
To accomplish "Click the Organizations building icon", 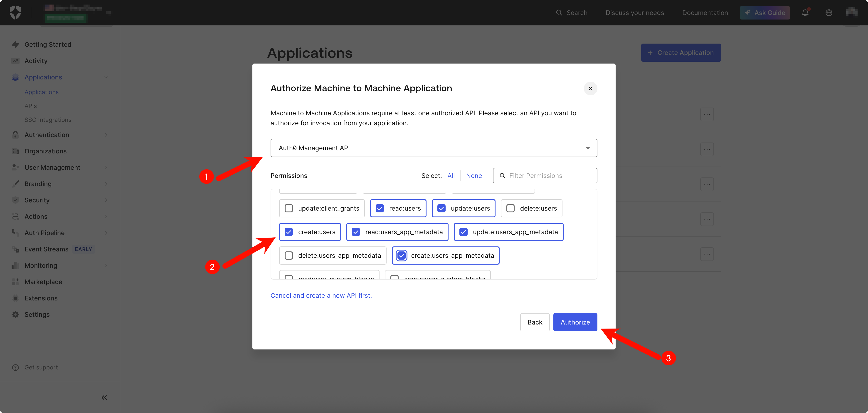I will [x=15, y=151].
